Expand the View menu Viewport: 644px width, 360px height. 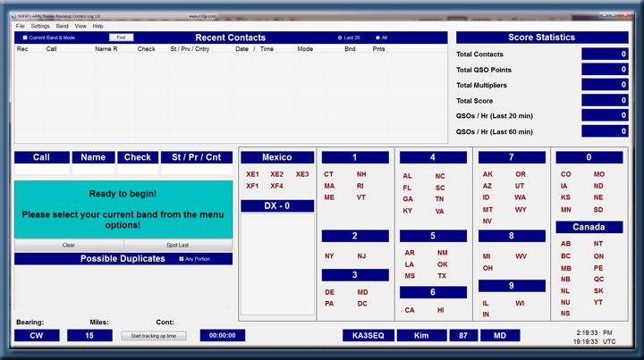point(80,26)
